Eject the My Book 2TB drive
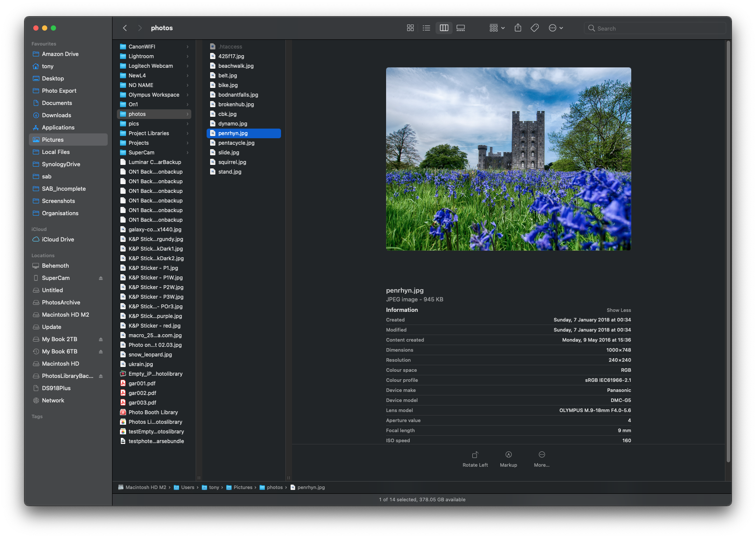The width and height of the screenshot is (756, 538). [x=101, y=339]
